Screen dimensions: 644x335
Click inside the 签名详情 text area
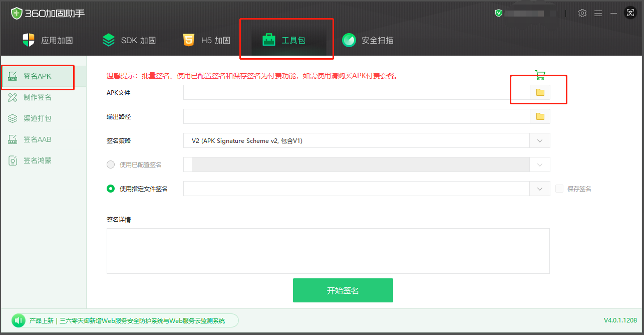click(328, 251)
